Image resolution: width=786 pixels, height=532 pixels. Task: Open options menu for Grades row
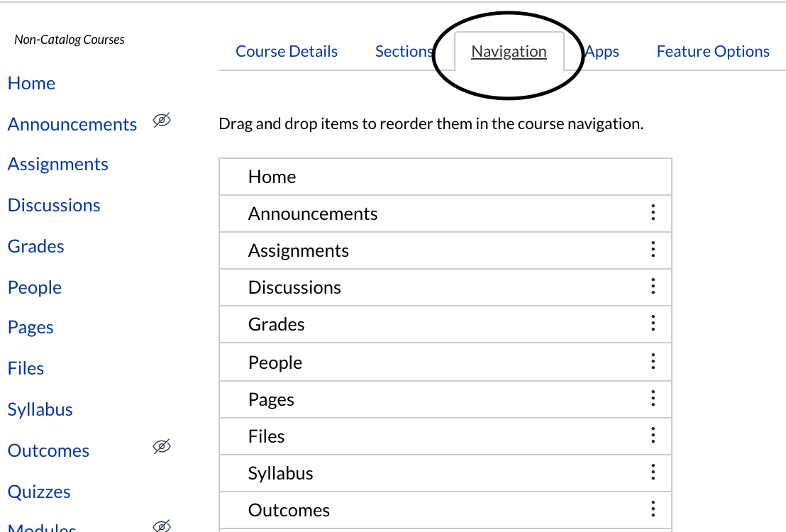click(x=653, y=324)
